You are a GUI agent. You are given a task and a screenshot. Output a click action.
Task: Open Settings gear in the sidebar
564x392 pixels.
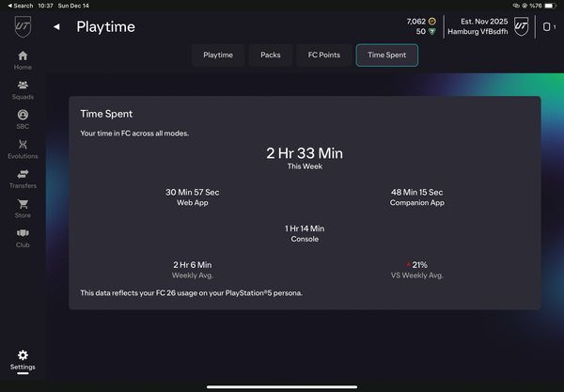[x=23, y=357]
